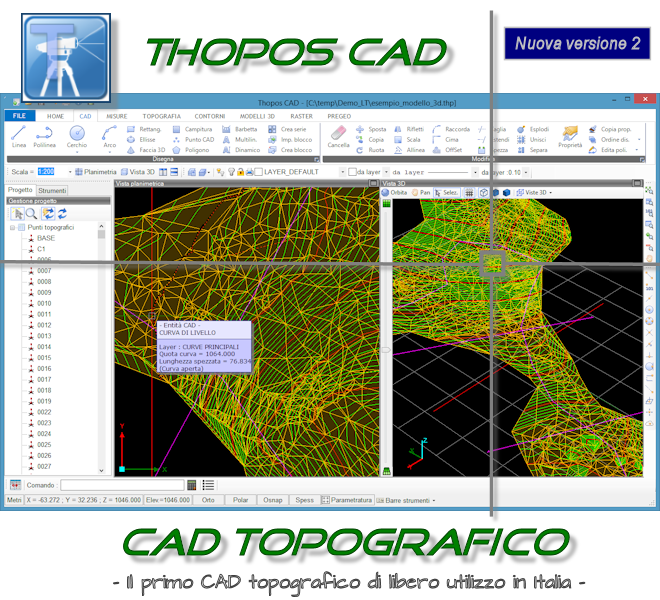Click the Vista 3D toolbar button
Viewport: 660px width, 600px height.
(x=138, y=172)
